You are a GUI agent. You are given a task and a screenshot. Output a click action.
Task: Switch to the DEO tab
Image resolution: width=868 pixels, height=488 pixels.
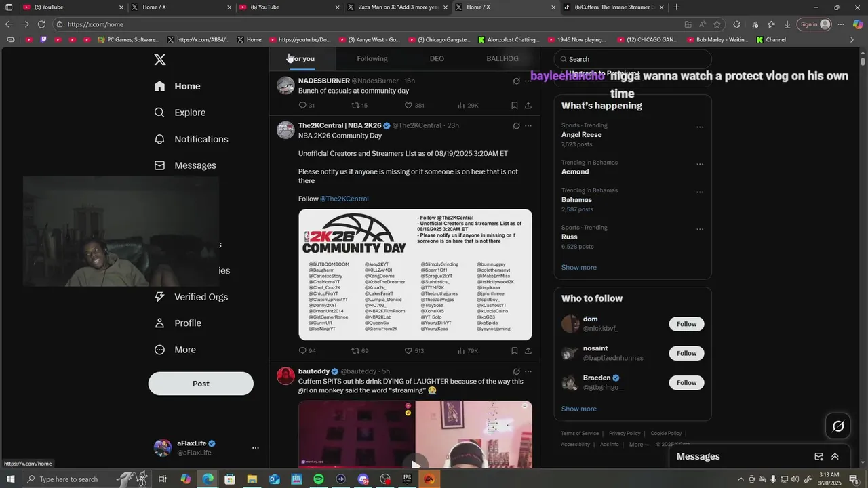(x=437, y=59)
